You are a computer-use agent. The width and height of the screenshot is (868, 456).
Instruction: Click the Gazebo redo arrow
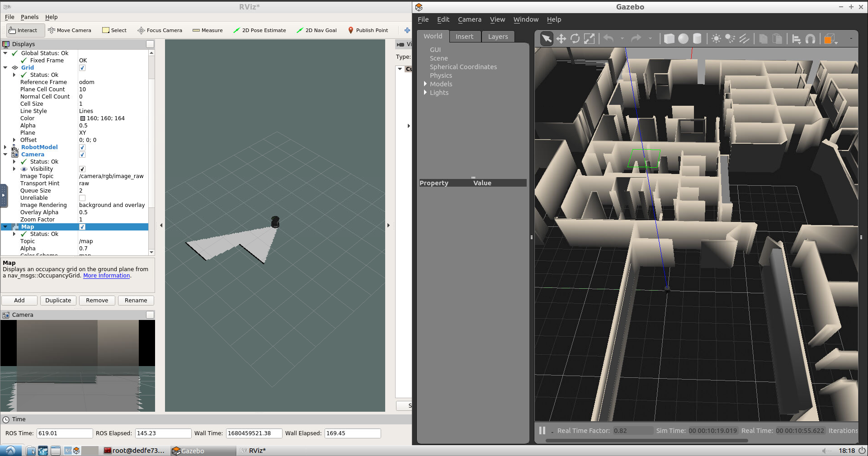636,38
